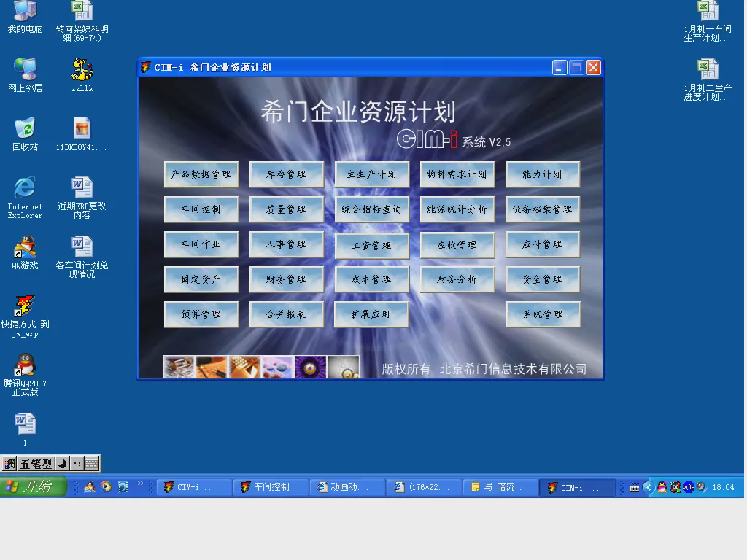Toggle the IME moon half-width/full-width mode button
This screenshot has width=747, height=560.
click(x=63, y=464)
